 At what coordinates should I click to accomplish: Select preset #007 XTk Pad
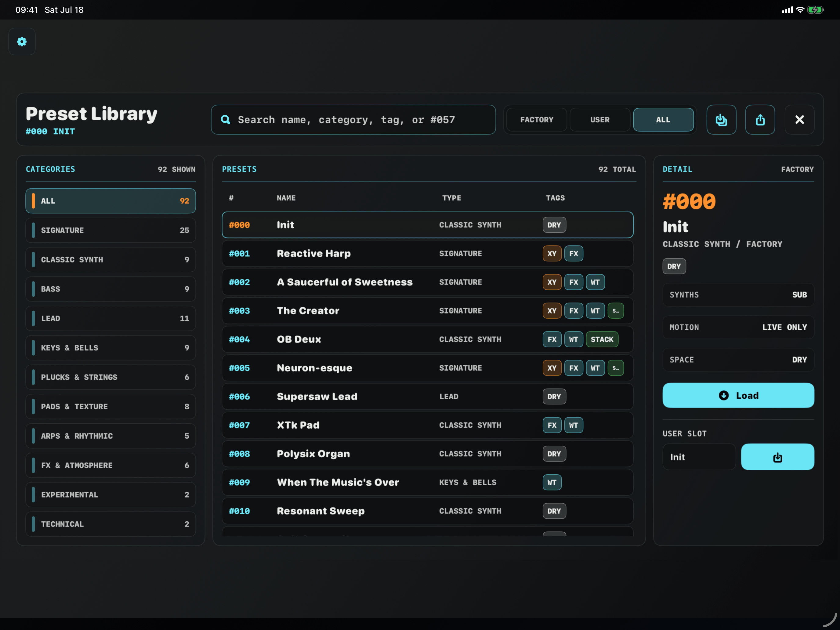coord(428,425)
